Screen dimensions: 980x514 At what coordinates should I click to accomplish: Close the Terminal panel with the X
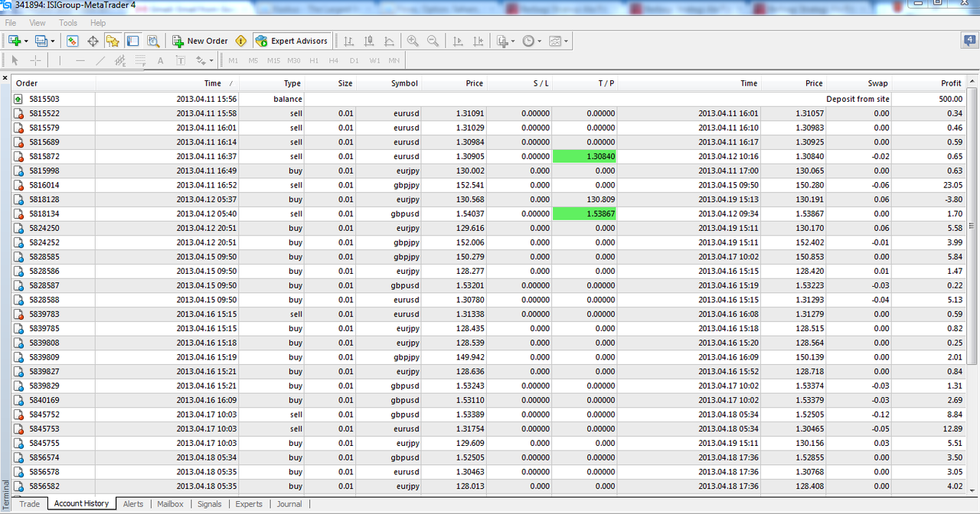click(x=5, y=78)
